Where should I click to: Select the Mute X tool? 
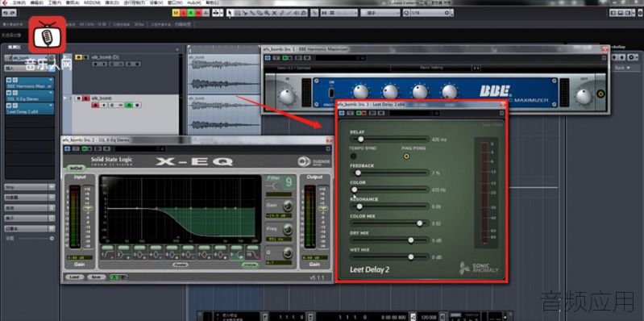click(x=274, y=13)
